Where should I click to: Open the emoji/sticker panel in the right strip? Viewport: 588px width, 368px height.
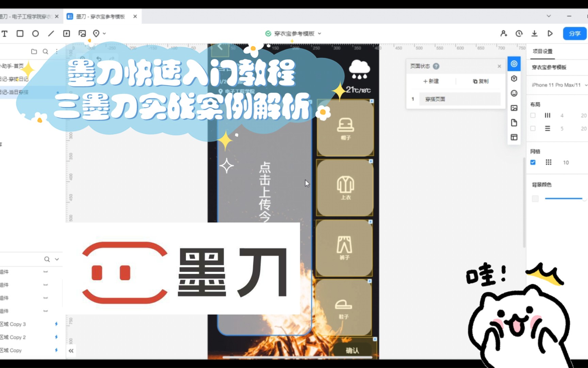coord(514,93)
